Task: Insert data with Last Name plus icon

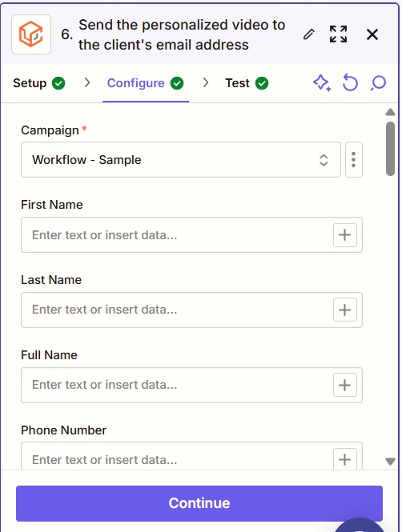Action: (x=345, y=310)
